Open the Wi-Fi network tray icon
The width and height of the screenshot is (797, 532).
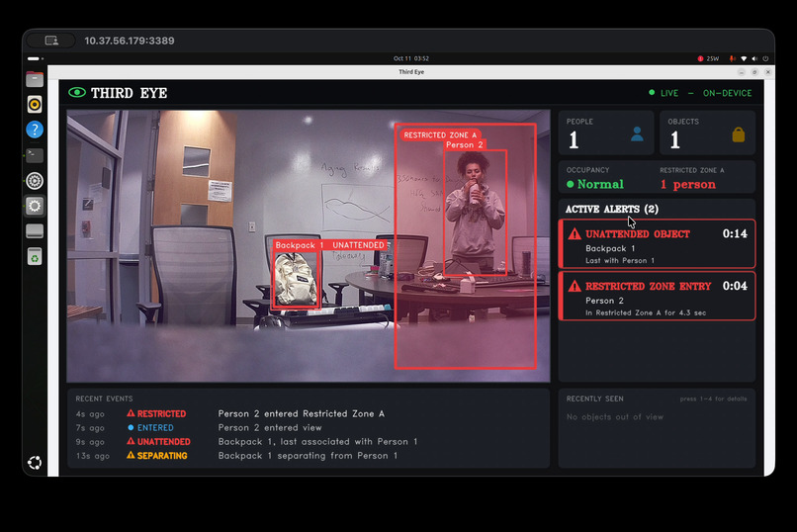pos(744,58)
